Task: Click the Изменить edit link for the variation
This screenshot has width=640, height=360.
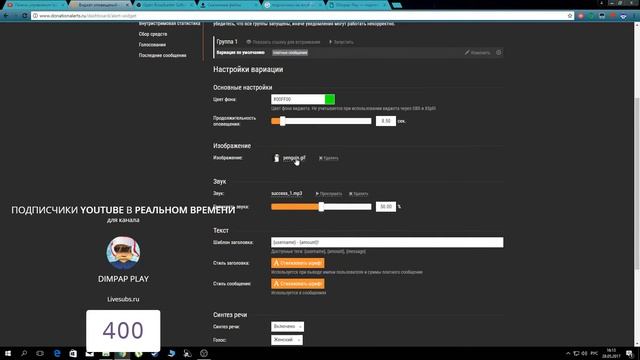Action: [477, 53]
